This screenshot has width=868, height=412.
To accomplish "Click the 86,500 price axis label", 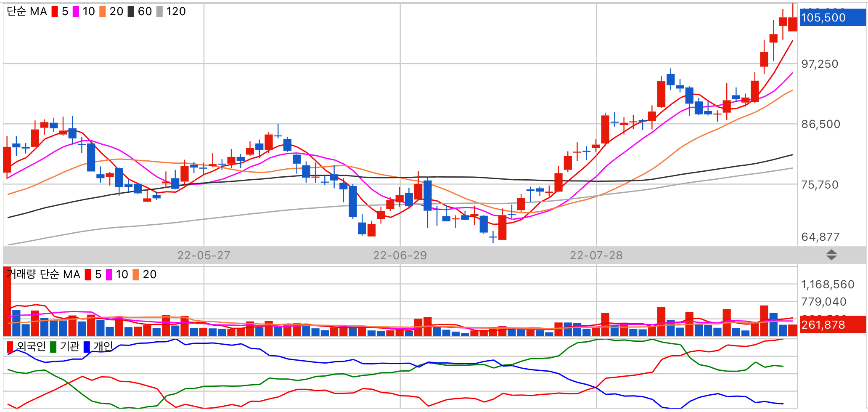I will coord(820,124).
